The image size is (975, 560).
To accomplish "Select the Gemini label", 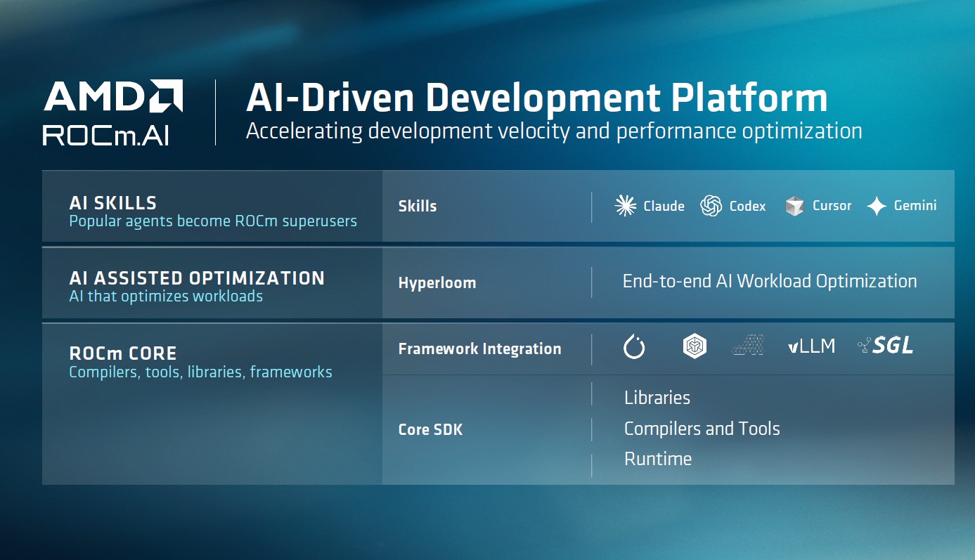I will point(915,206).
